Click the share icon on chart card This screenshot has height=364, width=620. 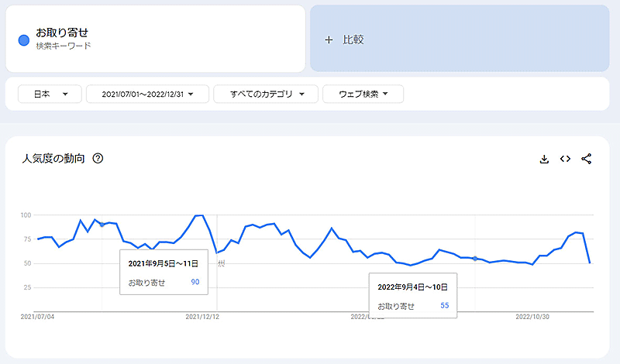pyautogui.click(x=587, y=159)
